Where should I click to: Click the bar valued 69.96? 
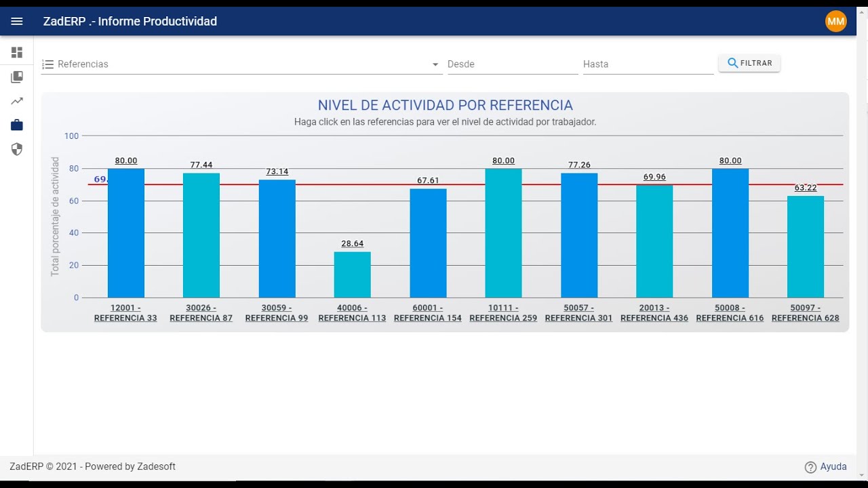[654, 241]
